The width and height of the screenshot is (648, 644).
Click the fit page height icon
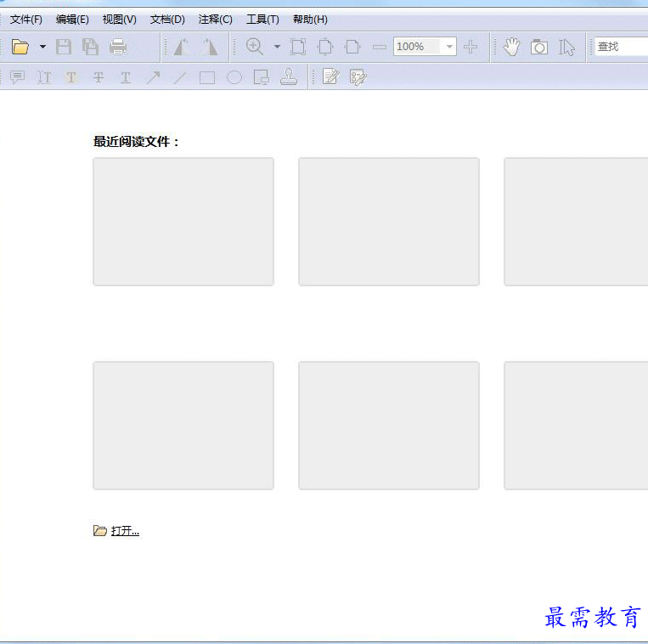[x=325, y=47]
